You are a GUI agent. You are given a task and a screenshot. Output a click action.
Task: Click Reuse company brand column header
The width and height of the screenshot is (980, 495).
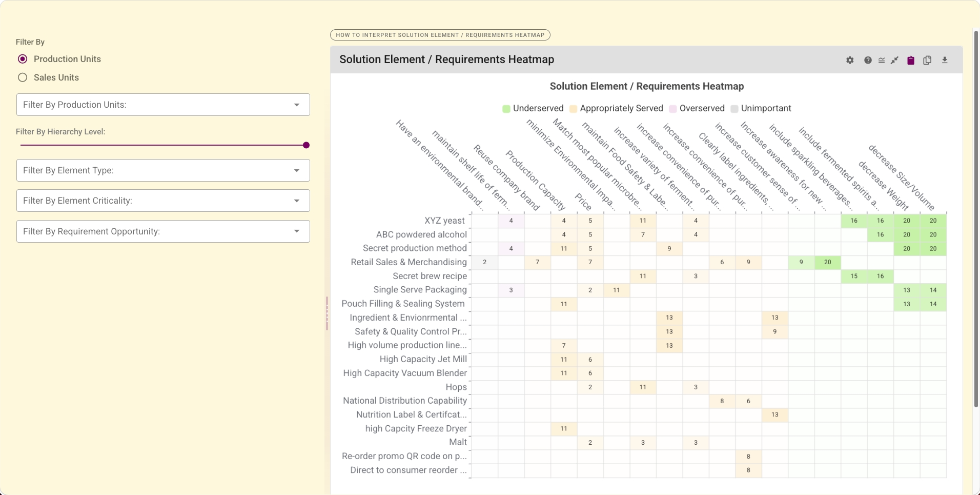pos(506,177)
